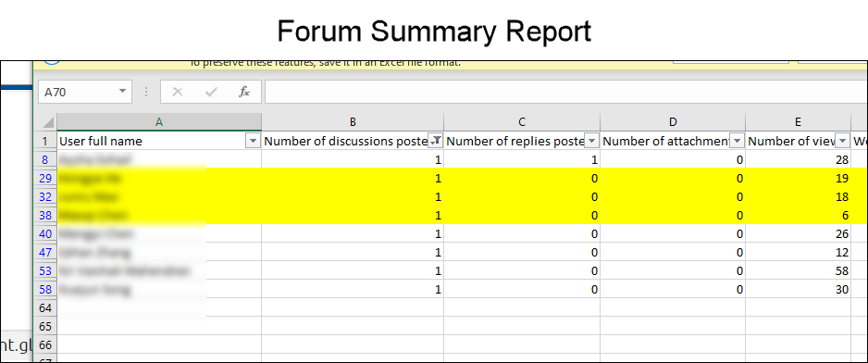Select column A header

click(159, 122)
